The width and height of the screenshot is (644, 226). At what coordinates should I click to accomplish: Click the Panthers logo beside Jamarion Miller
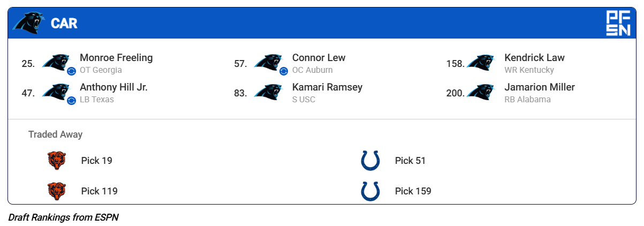(481, 92)
